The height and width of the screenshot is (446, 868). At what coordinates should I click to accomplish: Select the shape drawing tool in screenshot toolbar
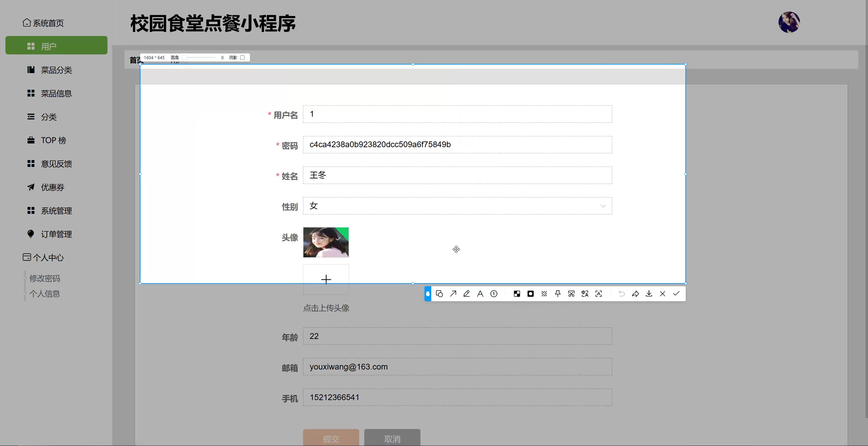(439, 294)
